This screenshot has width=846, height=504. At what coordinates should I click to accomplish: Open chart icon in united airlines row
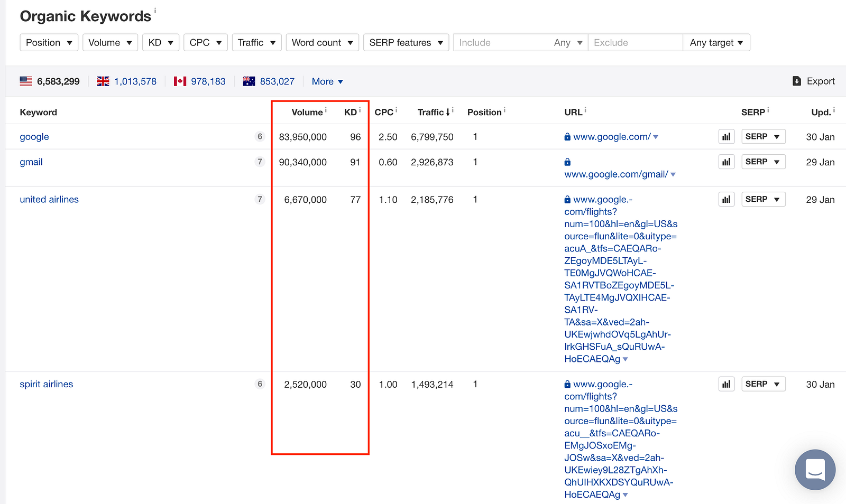point(727,200)
